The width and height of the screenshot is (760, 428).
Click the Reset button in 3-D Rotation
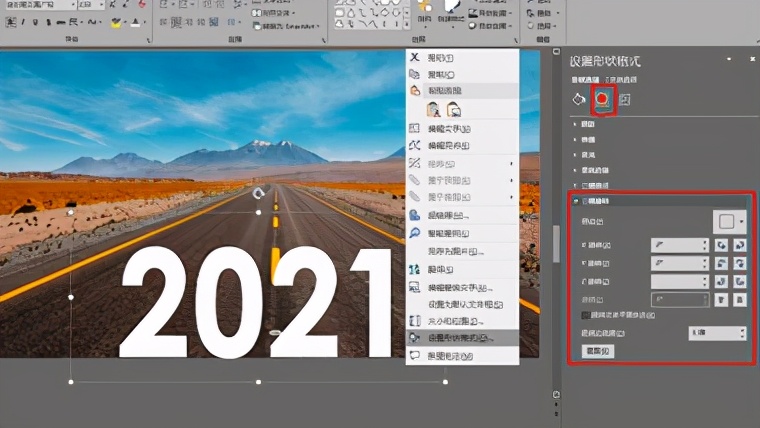click(x=598, y=351)
